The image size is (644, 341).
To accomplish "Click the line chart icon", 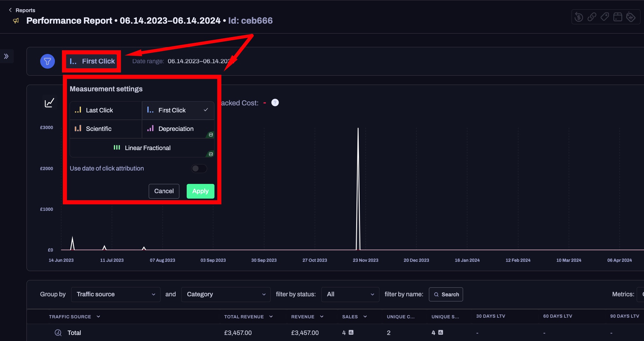I will click(49, 103).
